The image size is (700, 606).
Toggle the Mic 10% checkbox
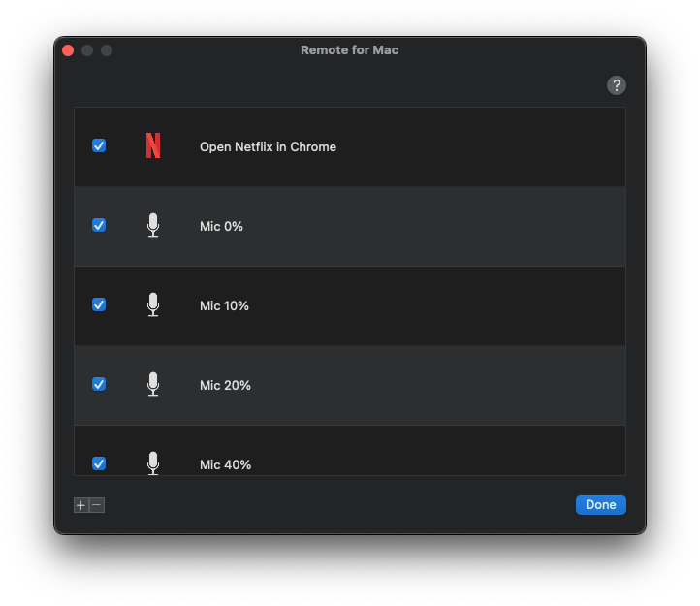click(99, 304)
